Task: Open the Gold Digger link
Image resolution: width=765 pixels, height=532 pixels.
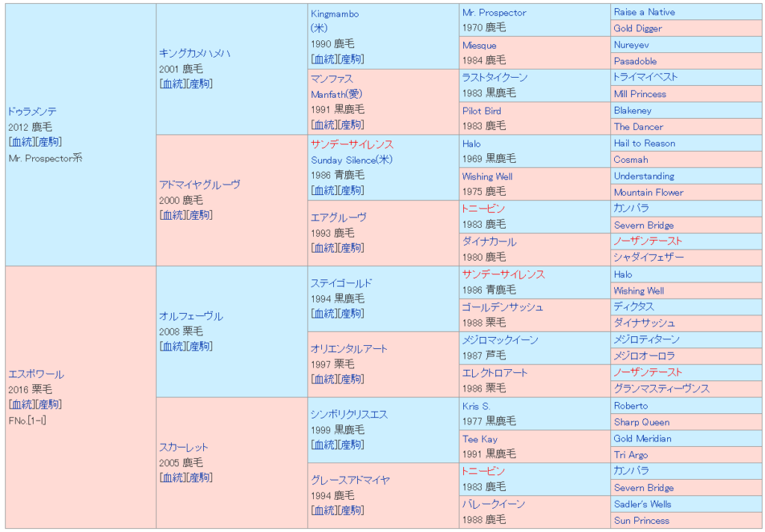Action: coord(638,28)
